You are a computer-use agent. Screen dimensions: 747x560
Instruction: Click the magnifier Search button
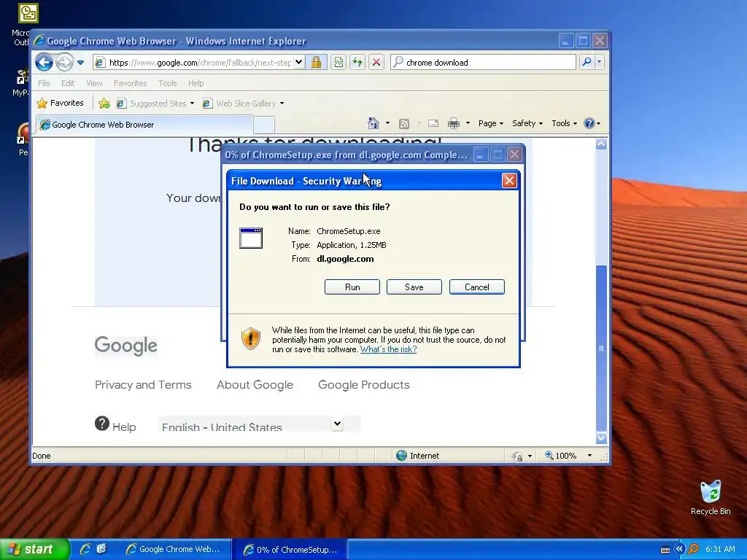[x=587, y=62]
